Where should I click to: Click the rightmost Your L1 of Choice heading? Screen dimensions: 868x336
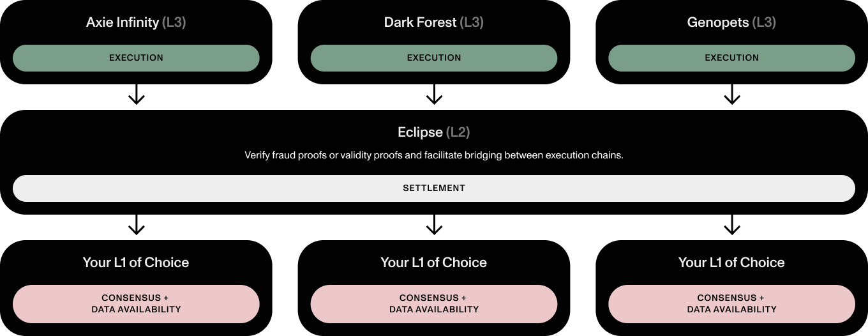point(731,263)
